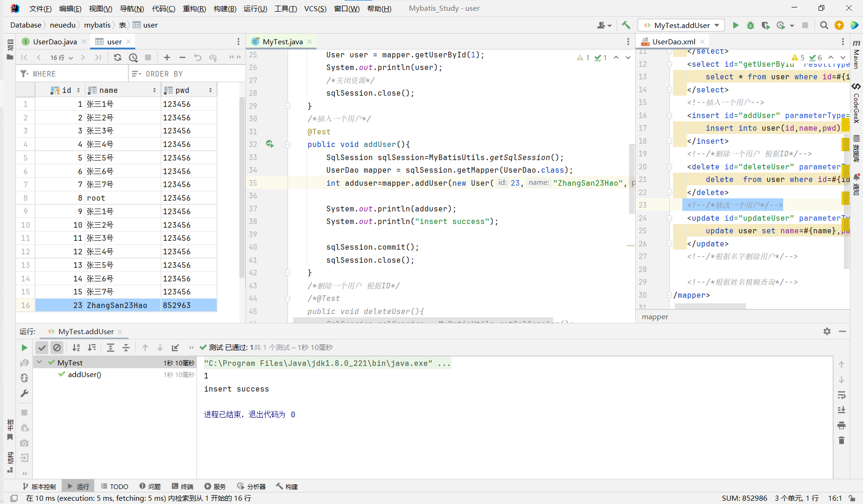Click the green Run button in top toolbar
This screenshot has width=863, height=504.
pos(736,25)
